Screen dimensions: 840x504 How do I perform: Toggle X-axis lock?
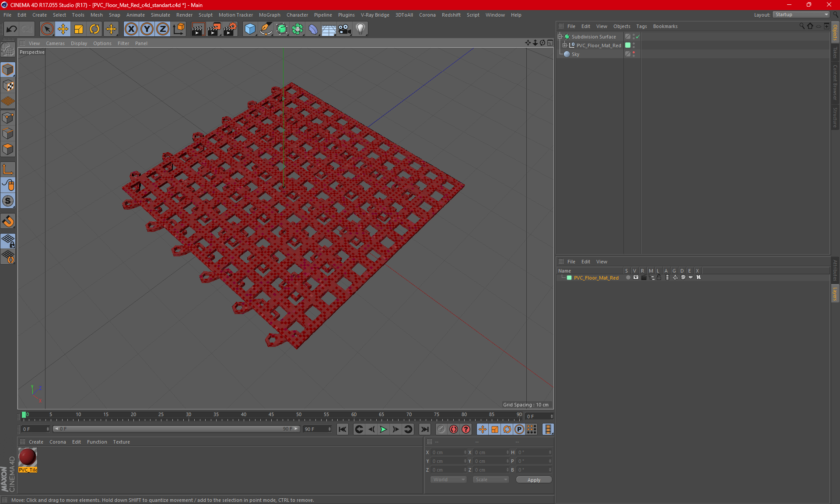point(131,29)
